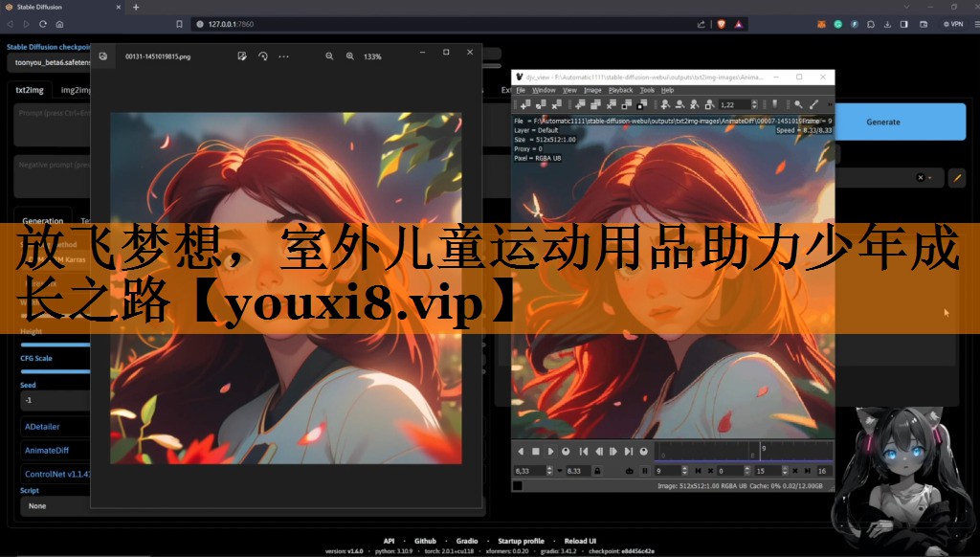980x557 pixels.
Task: Click the API link in the footer
Action: [x=389, y=541]
